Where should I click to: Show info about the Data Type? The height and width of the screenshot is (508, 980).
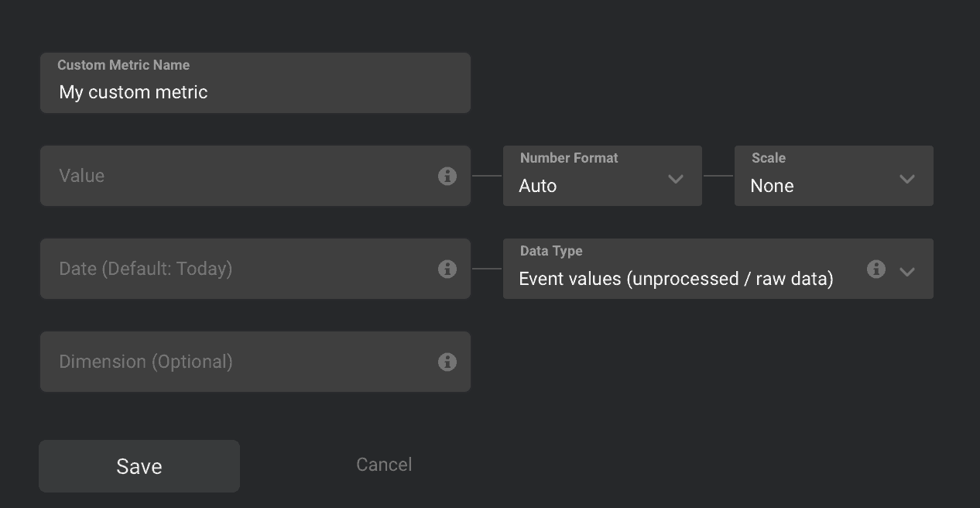(876, 269)
